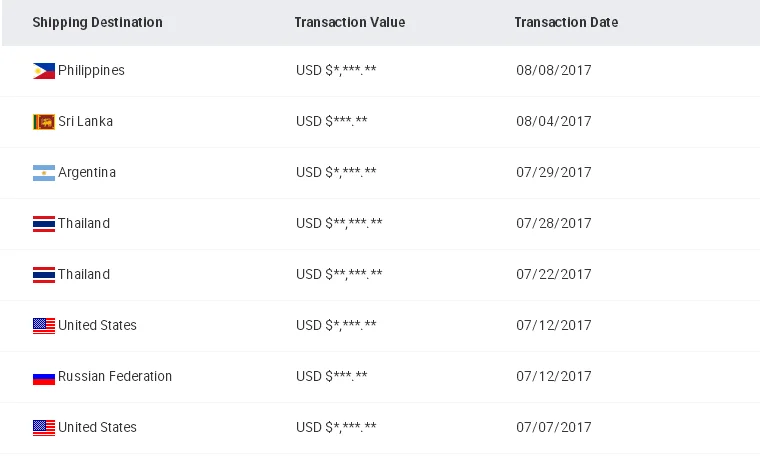The height and width of the screenshot is (458, 760).
Task: Select the Philippines destination text
Action: click(91, 71)
